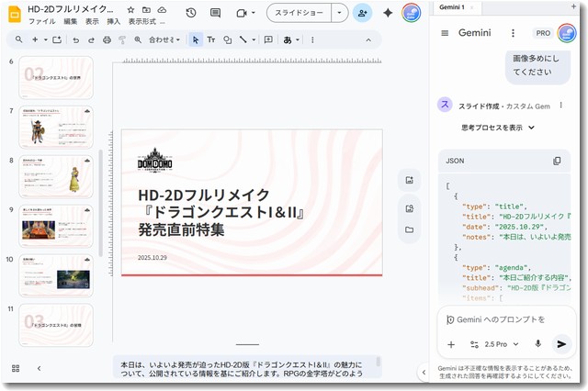Expand 思考プロセスを表示 section
Image resolution: width=588 pixels, height=391 pixels.
[x=497, y=128]
